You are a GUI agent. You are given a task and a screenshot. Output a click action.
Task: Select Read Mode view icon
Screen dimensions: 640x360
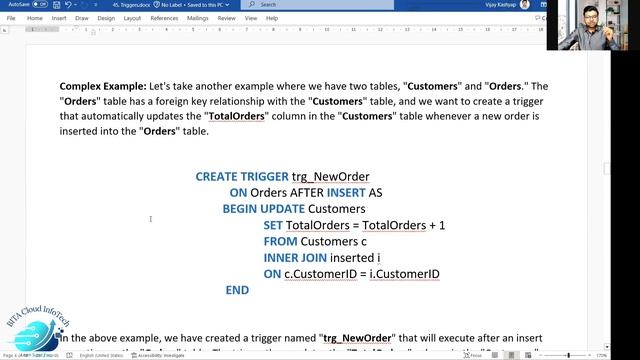[495, 356]
